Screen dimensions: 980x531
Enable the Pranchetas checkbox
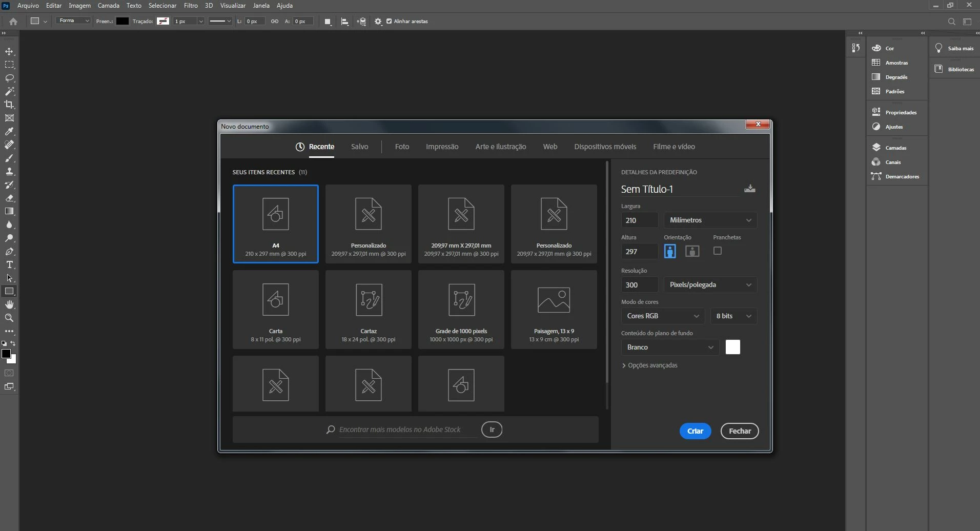[718, 251]
